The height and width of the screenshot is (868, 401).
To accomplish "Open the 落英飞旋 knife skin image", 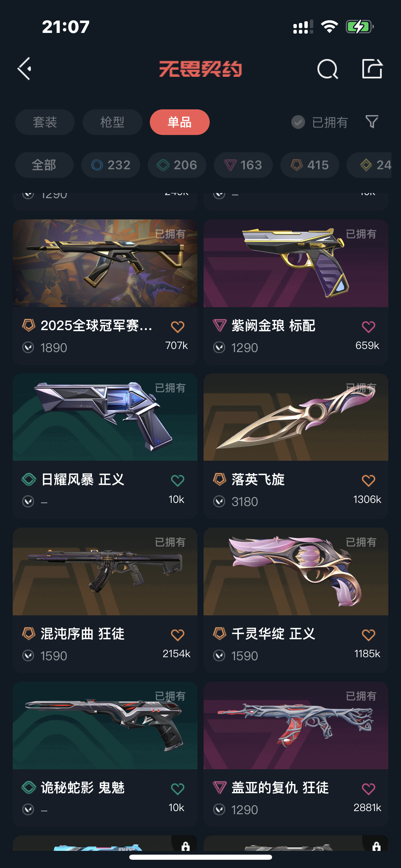I will coord(296,417).
